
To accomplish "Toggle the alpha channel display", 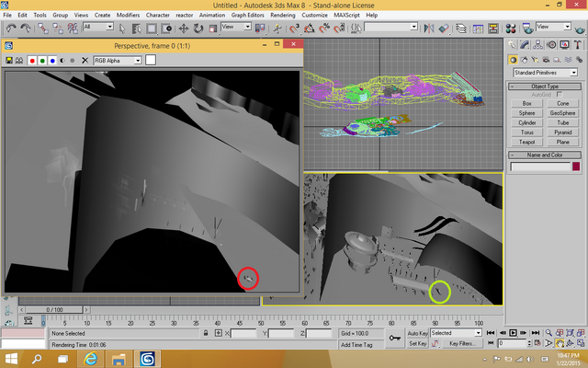I will [x=62, y=61].
